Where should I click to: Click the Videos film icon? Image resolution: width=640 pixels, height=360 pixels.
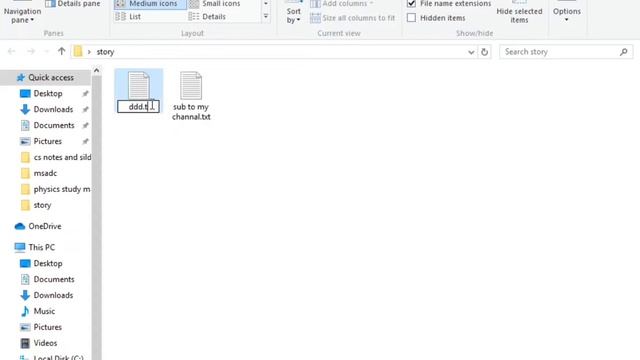coord(25,343)
